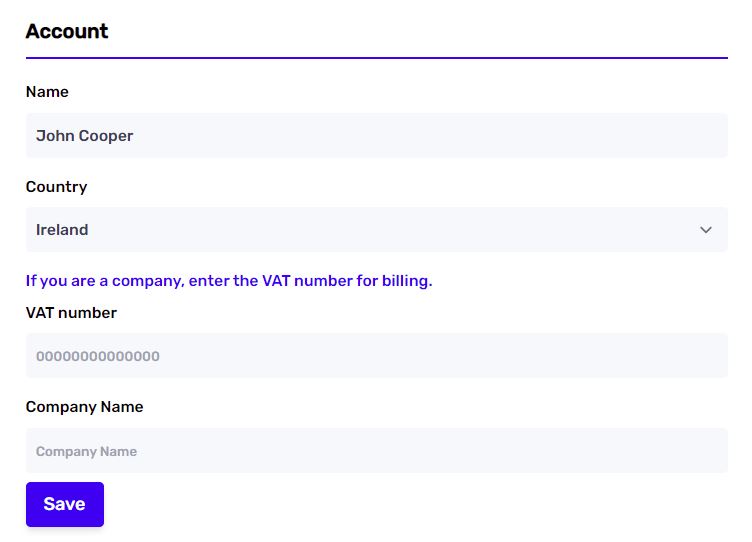Click the Name field label
This screenshot has height=542, width=752.
[47, 92]
